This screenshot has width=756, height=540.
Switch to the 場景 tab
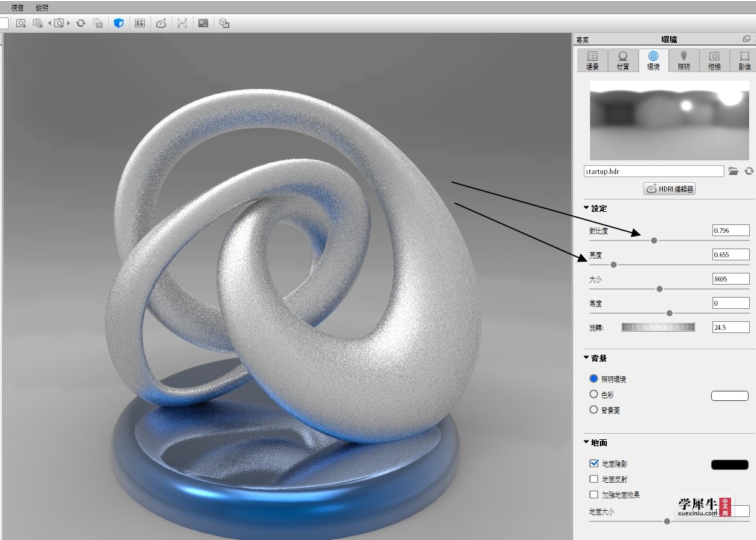tap(592, 60)
